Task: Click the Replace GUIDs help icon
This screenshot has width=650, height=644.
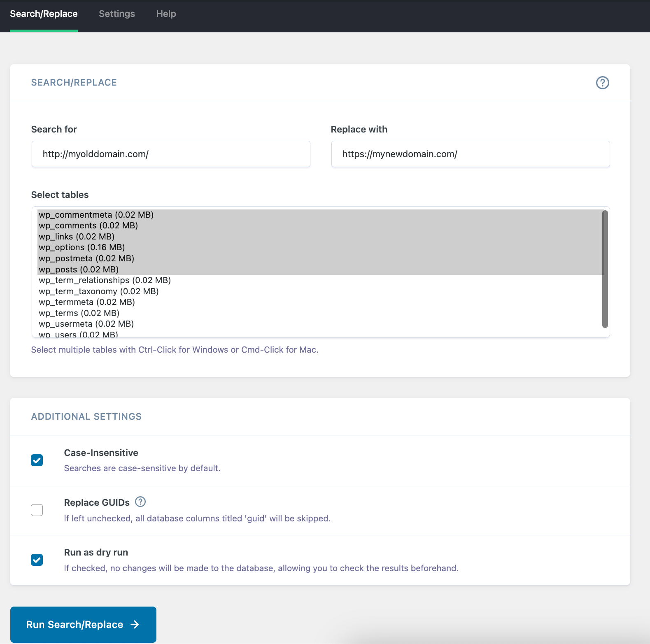Action: coord(140,502)
